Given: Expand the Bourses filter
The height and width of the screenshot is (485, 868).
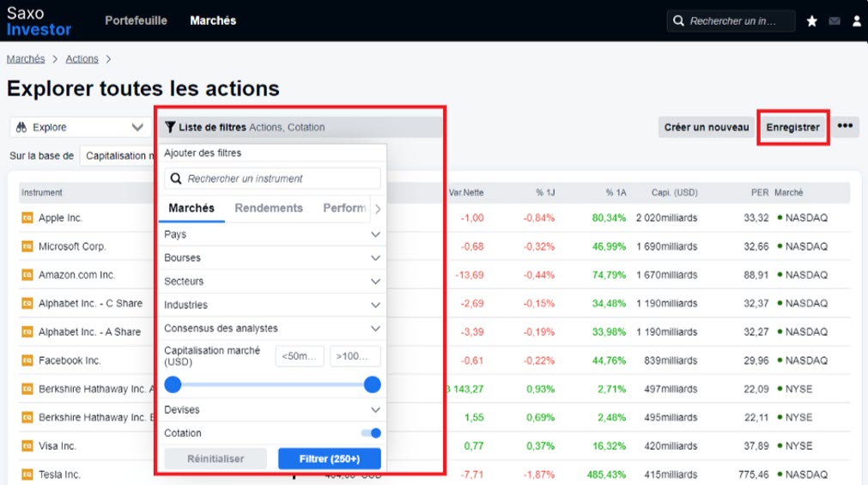Looking at the screenshot, I should coord(272,258).
